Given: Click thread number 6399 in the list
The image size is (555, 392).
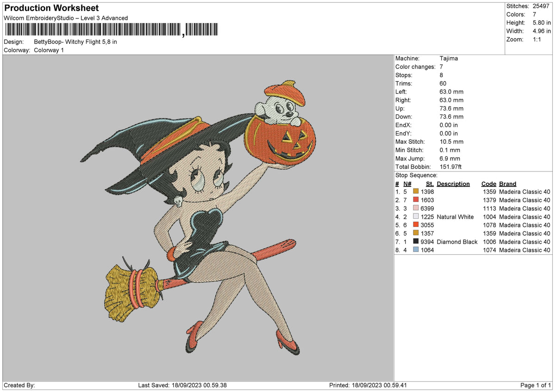Looking at the screenshot, I should [x=427, y=208].
